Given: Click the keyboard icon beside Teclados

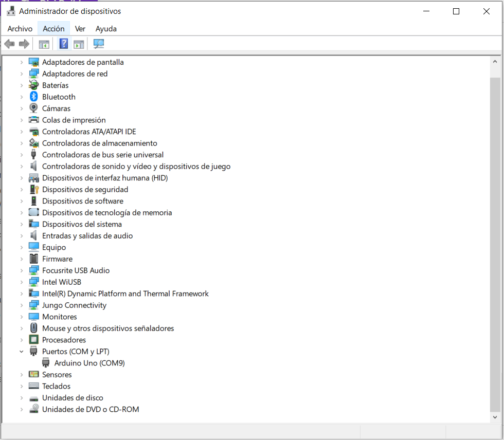Looking at the screenshot, I should 33,386.
